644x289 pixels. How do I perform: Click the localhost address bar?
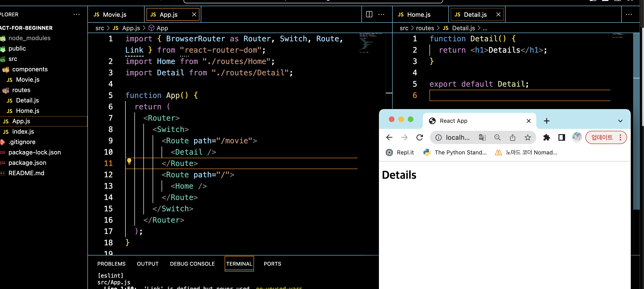point(458,137)
